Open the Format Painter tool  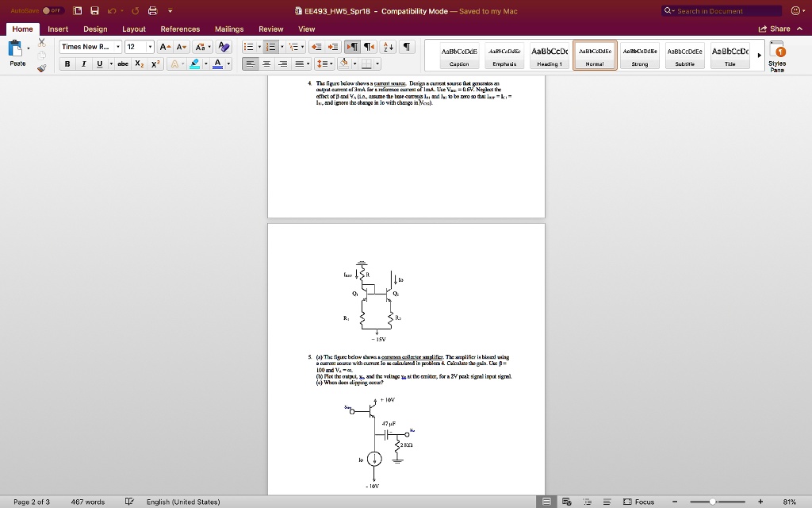[x=41, y=69]
